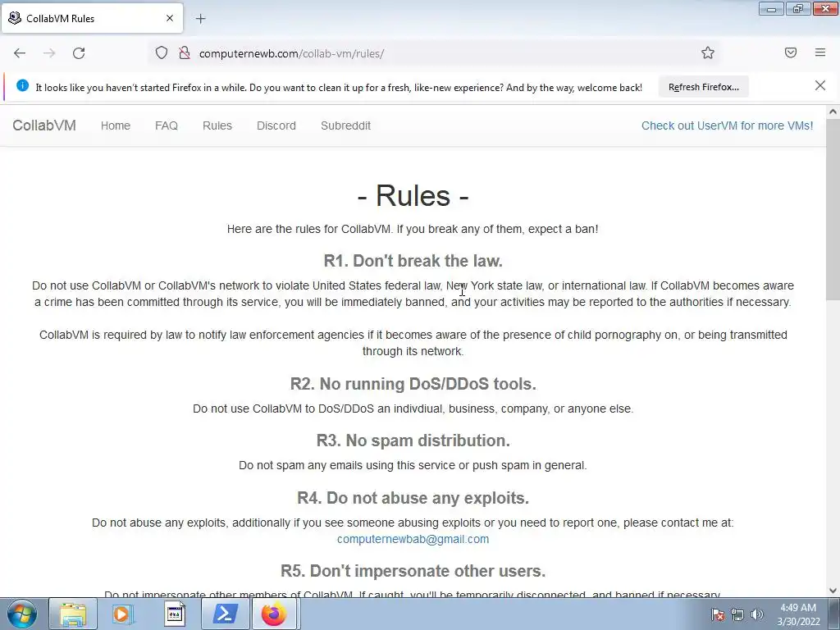840x630 pixels.
Task: Open PowerShell from the taskbar
Action: [225, 614]
